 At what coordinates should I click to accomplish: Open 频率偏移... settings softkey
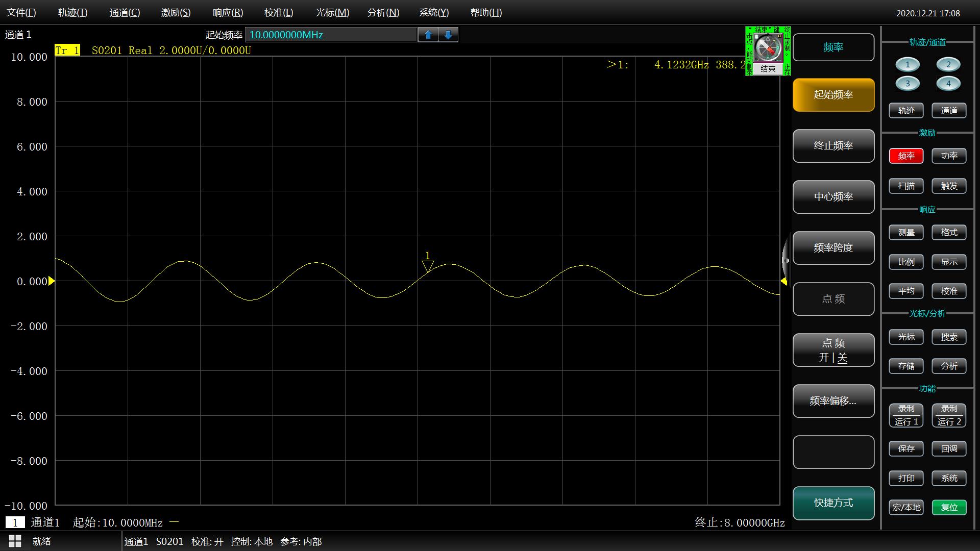click(x=834, y=401)
